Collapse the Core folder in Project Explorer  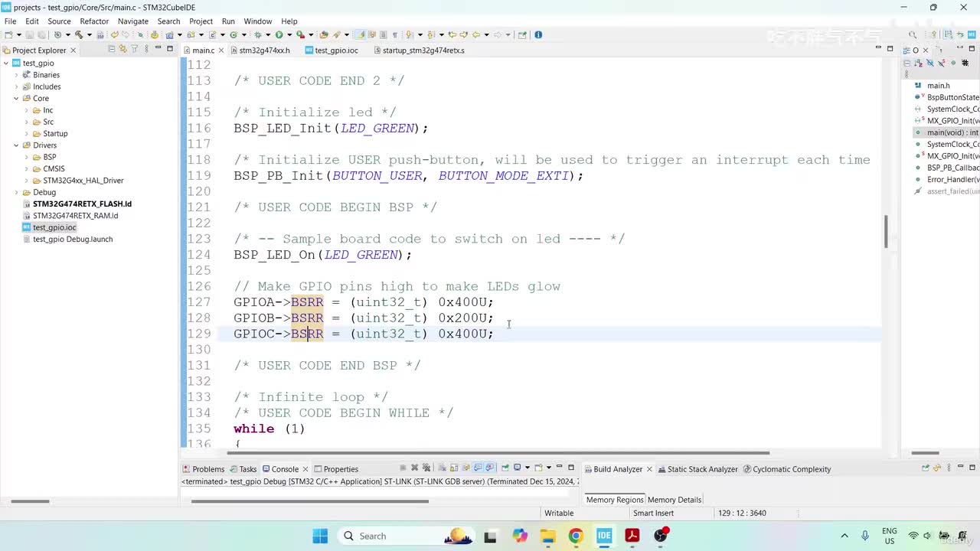[17, 98]
